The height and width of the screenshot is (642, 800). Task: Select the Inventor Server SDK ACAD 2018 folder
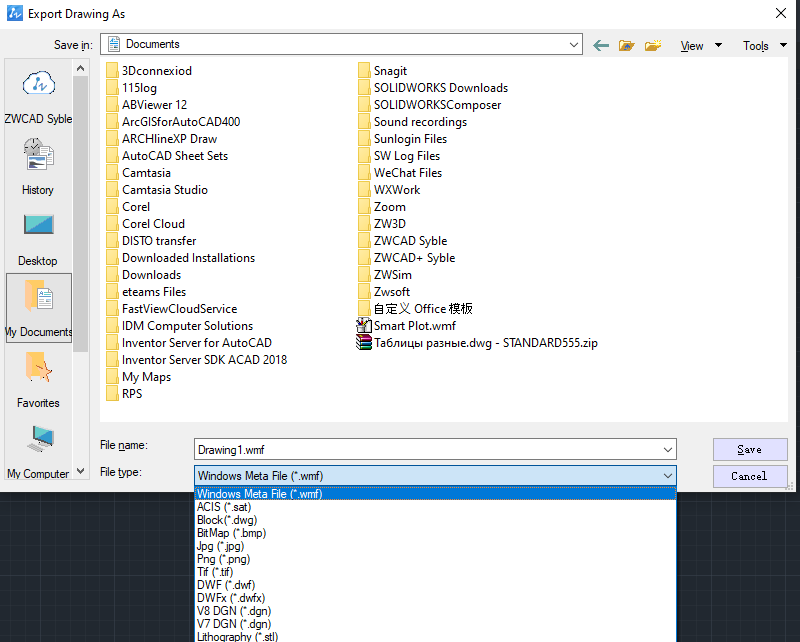[197, 360]
